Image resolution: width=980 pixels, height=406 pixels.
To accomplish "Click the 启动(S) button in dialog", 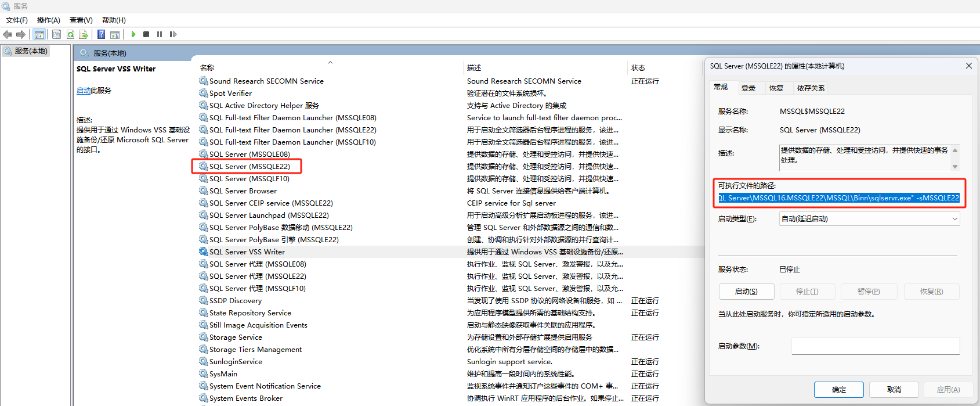I will (x=746, y=292).
